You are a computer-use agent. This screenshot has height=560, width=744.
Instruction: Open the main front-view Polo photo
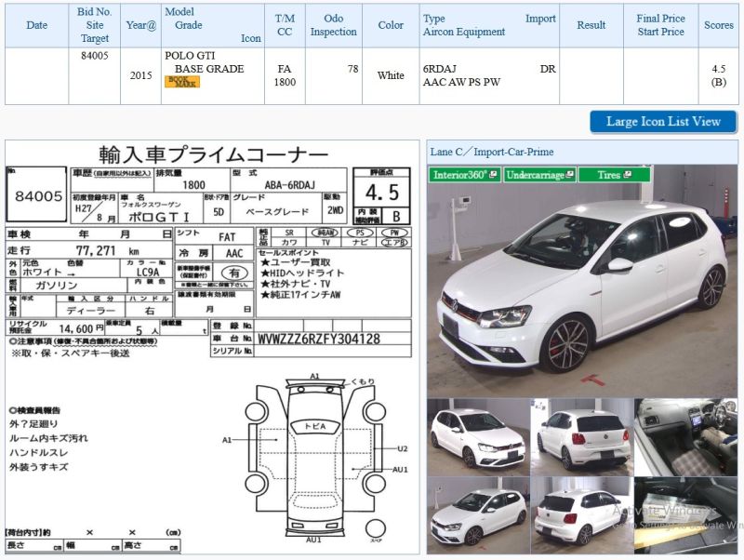pos(582,281)
